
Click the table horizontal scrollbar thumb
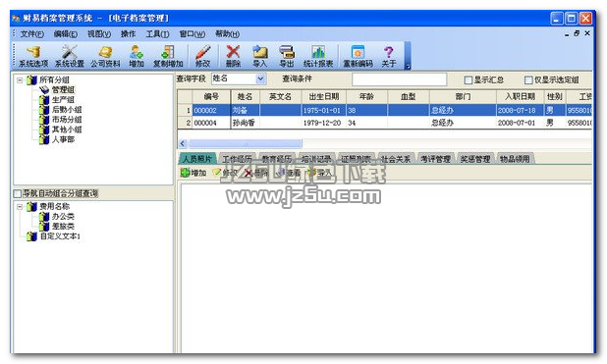click(x=246, y=143)
